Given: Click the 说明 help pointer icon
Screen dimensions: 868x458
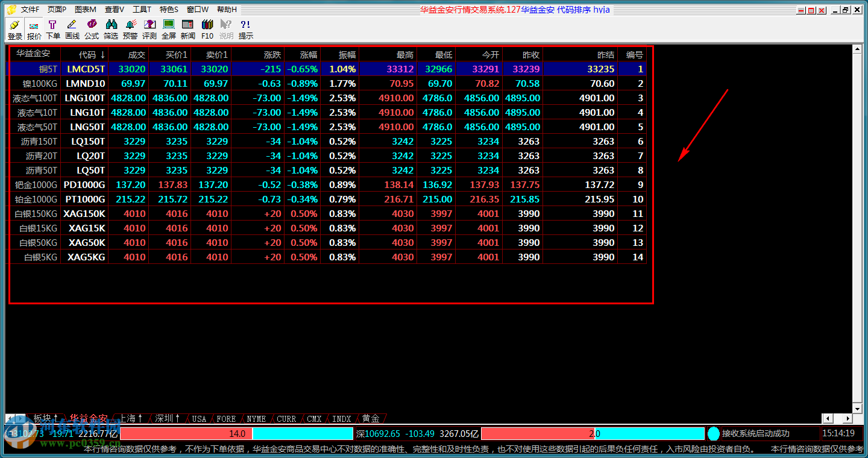Looking at the screenshot, I should tap(227, 30).
